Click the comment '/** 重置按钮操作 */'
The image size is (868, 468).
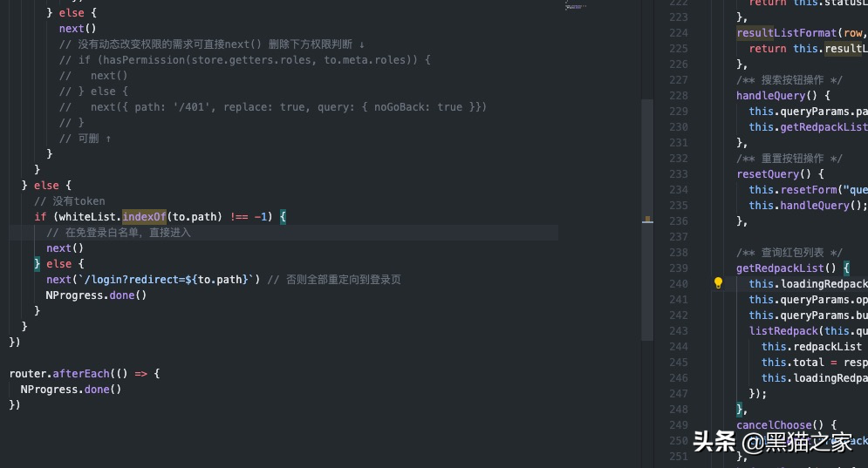[789, 159]
